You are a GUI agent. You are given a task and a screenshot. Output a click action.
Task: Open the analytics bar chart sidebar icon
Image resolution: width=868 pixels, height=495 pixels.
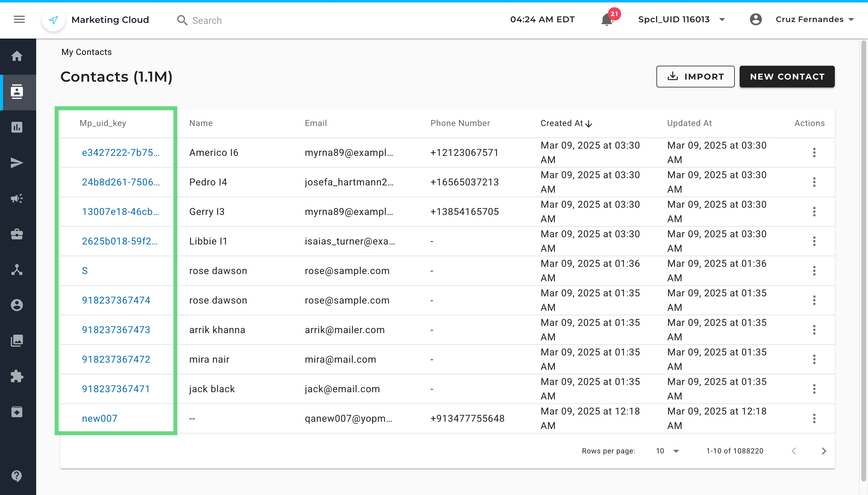(17, 127)
